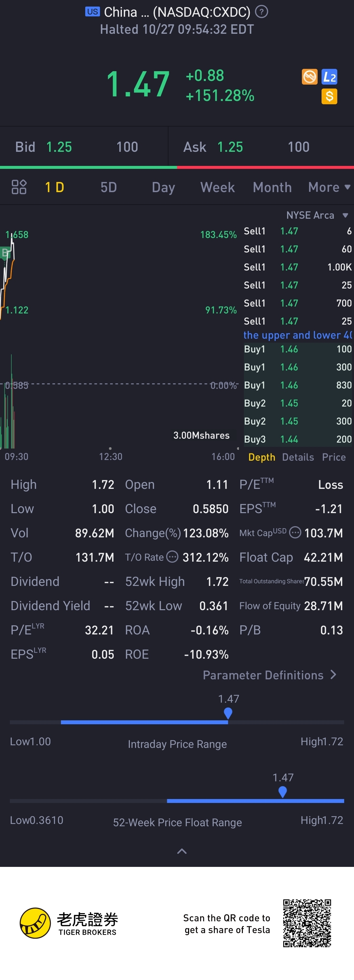Select the Month chart tab
This screenshot has width=354, height=980.
(272, 187)
